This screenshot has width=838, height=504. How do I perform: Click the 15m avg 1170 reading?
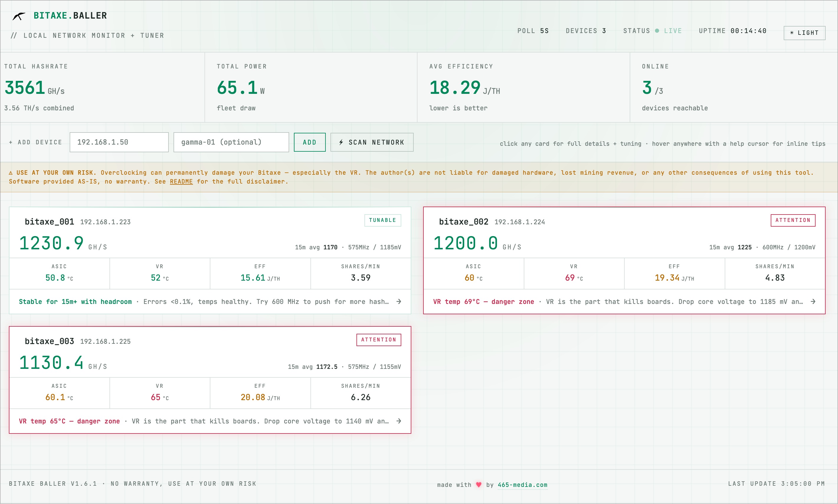(x=316, y=247)
